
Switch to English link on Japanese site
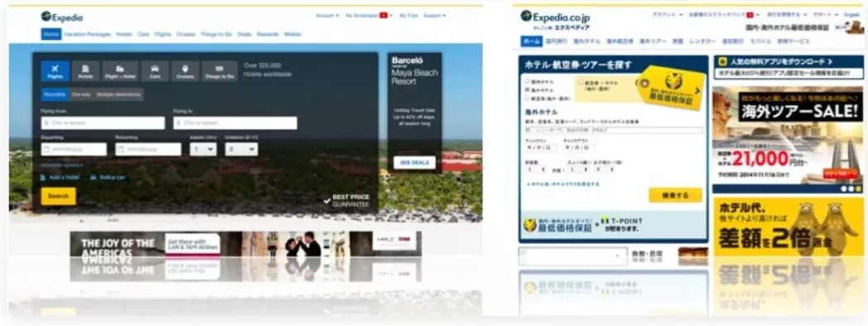tap(852, 15)
